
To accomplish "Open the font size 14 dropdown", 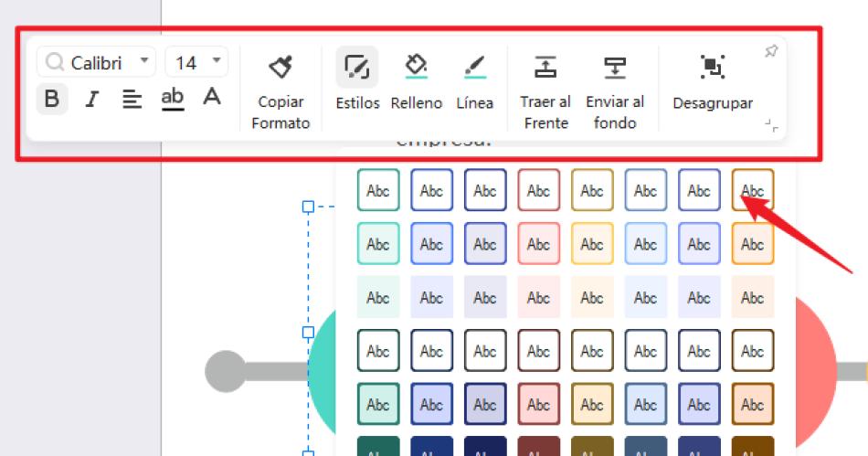I will 217,62.
